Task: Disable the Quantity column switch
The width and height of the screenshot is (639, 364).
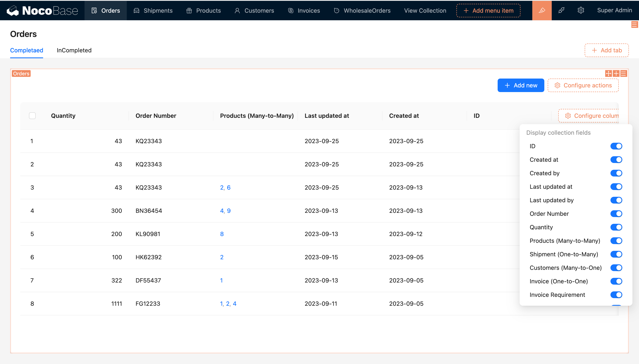Action: point(616,227)
